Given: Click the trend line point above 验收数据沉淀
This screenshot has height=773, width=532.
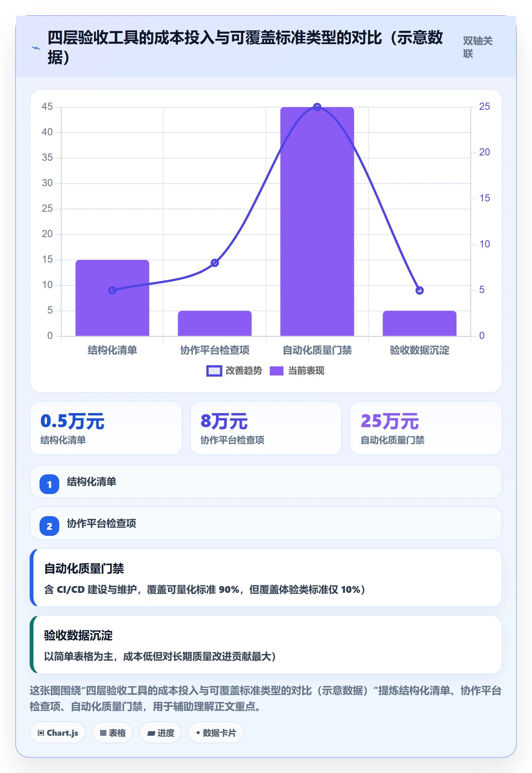Looking at the screenshot, I should [x=420, y=290].
